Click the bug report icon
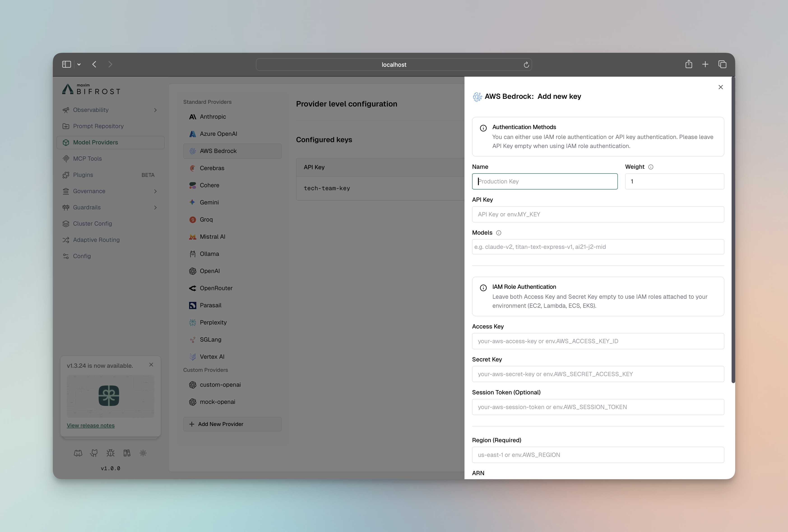Screen dimensions: 788x532 tap(111, 453)
